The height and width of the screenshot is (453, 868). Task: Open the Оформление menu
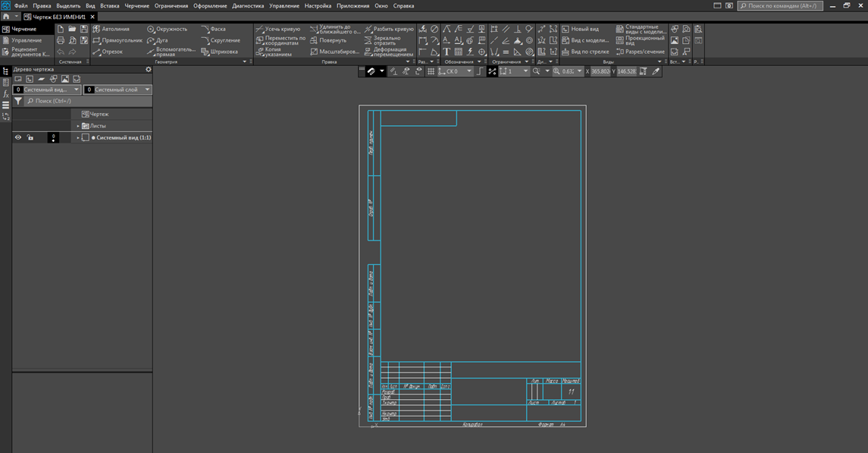coord(210,5)
